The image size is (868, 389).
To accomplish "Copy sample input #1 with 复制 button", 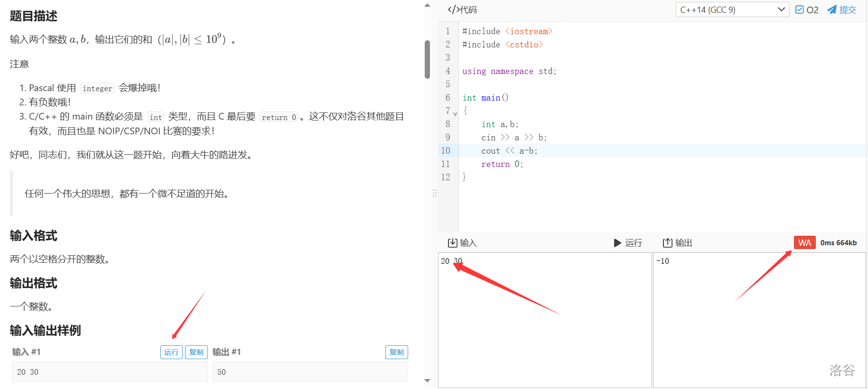I will [196, 352].
